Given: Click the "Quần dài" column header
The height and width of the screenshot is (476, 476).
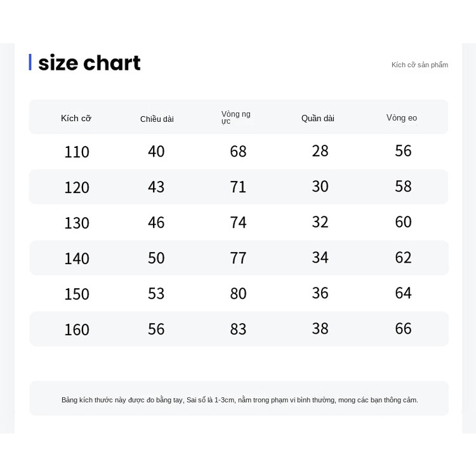Looking at the screenshot, I should [x=318, y=118].
